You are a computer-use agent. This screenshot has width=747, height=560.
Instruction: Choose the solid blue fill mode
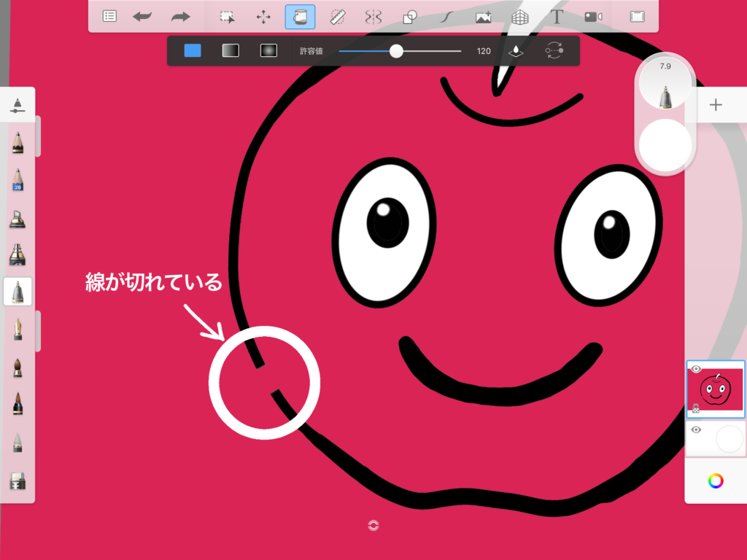click(x=193, y=50)
